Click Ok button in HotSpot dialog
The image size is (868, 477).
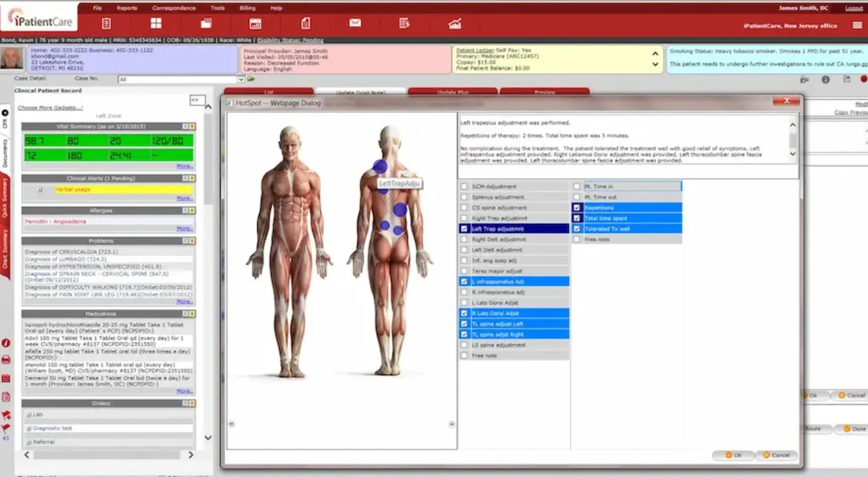pyautogui.click(x=734, y=455)
